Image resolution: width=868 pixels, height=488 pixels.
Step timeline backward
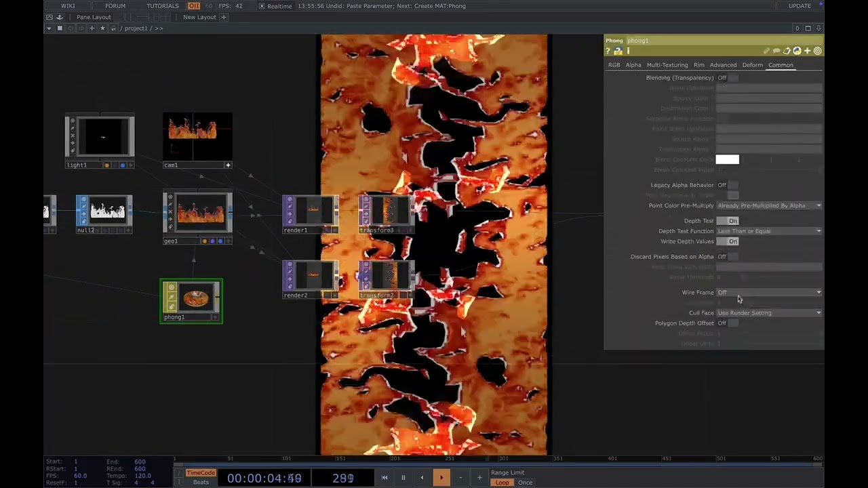click(422, 478)
